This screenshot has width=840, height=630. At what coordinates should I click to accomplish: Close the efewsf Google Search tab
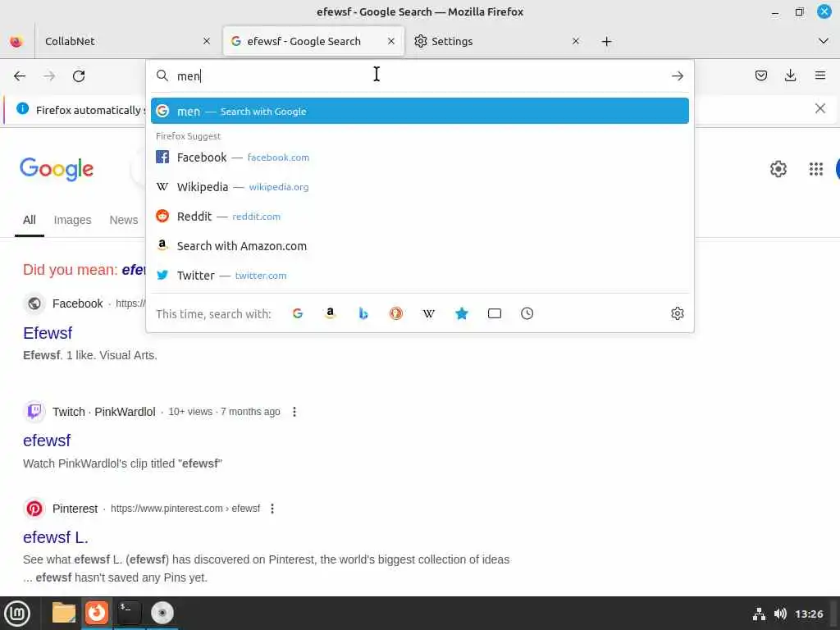tap(391, 41)
